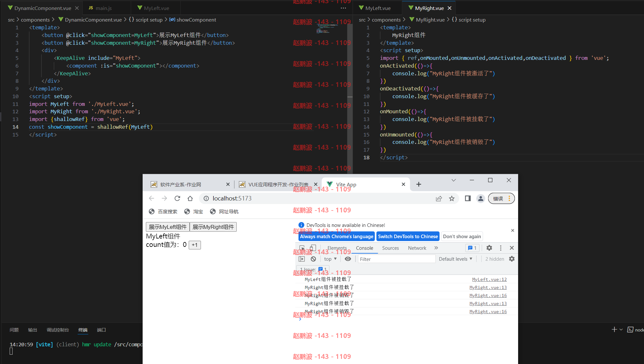
Task: Switch to MyLeft.vue tab in right editor group
Action: (x=378, y=8)
